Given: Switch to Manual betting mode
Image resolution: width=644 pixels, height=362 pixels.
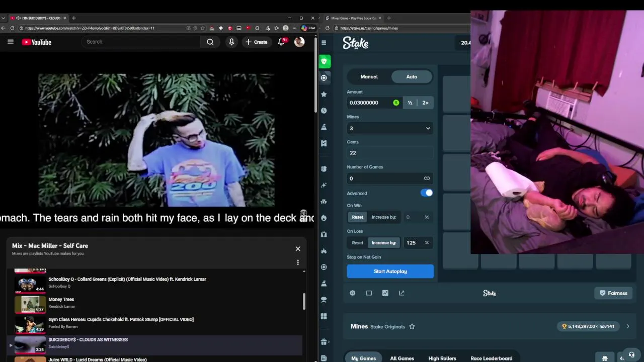Looking at the screenshot, I should pos(369,76).
